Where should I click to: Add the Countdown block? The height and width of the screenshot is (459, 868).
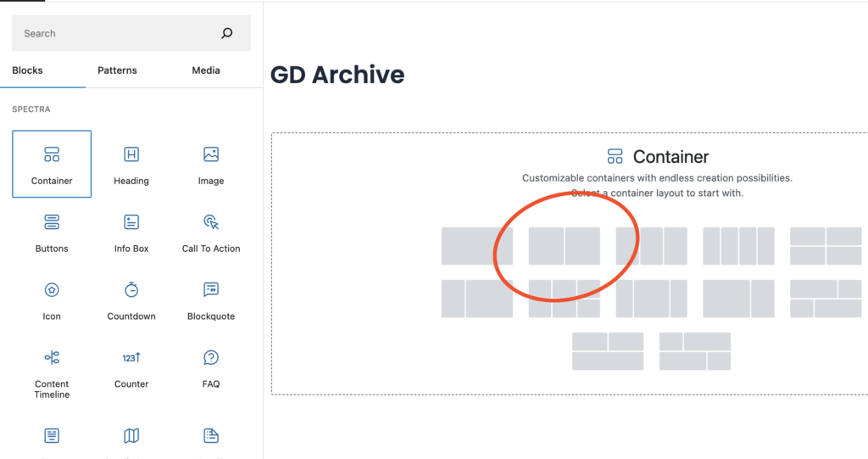tap(131, 299)
